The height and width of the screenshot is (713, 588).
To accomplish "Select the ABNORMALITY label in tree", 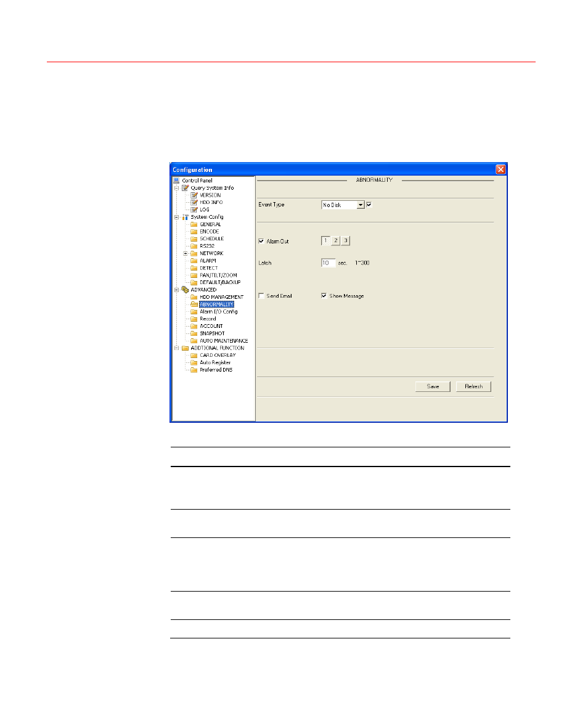I will pos(216,304).
